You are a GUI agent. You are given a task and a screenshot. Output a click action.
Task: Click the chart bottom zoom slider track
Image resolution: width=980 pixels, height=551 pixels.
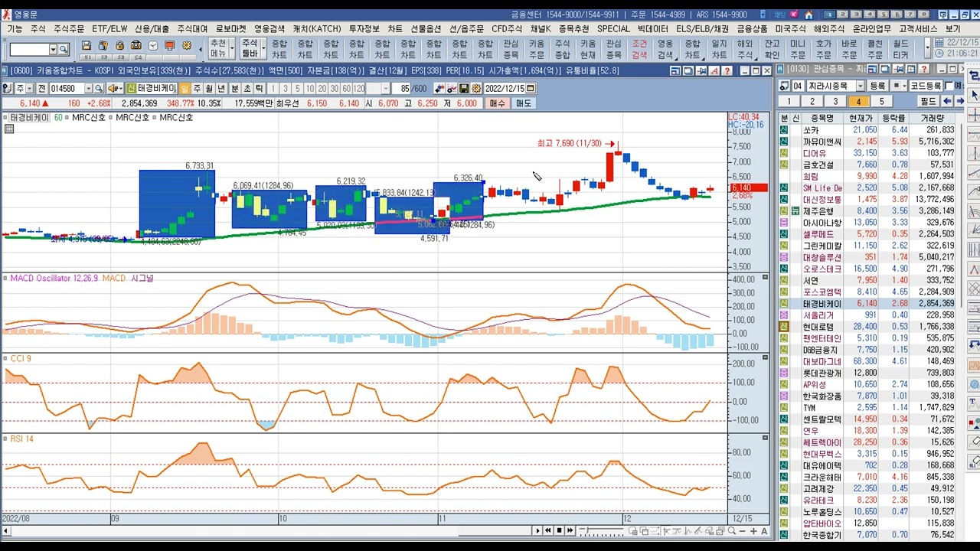602,530
